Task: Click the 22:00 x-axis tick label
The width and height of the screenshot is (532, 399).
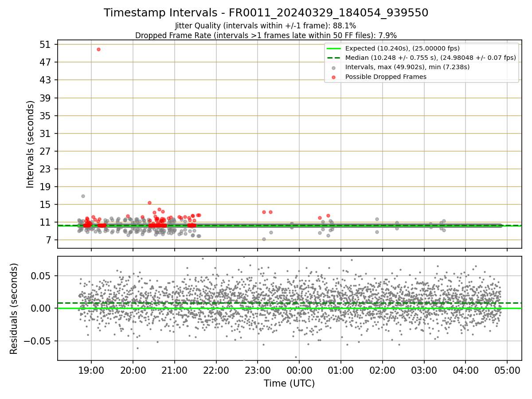Action: (x=216, y=371)
